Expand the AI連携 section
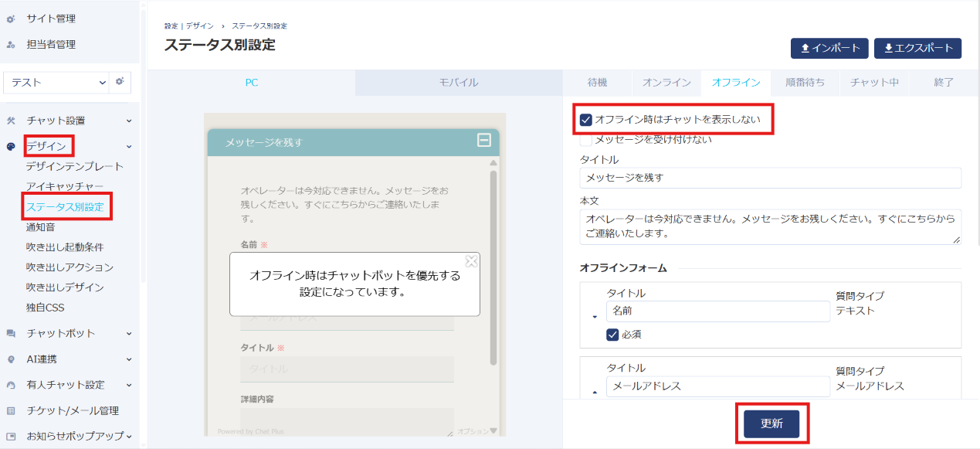 pos(129,359)
